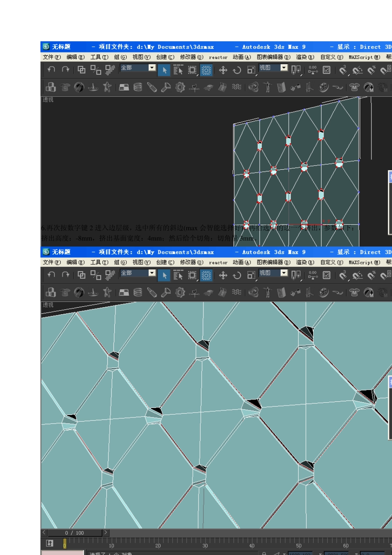The width and height of the screenshot is (392, 555).
Task: Open the 创建(C) menu in the lower window
Action: click(165, 262)
